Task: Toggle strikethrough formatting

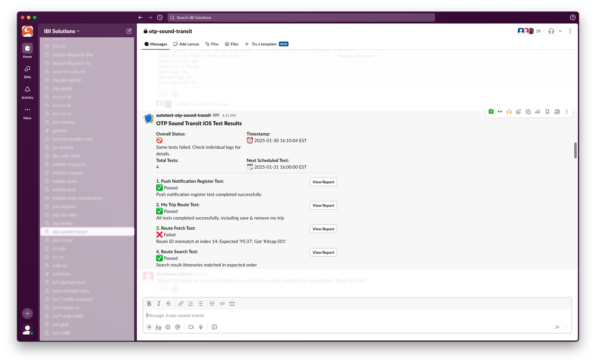Action: point(169,303)
